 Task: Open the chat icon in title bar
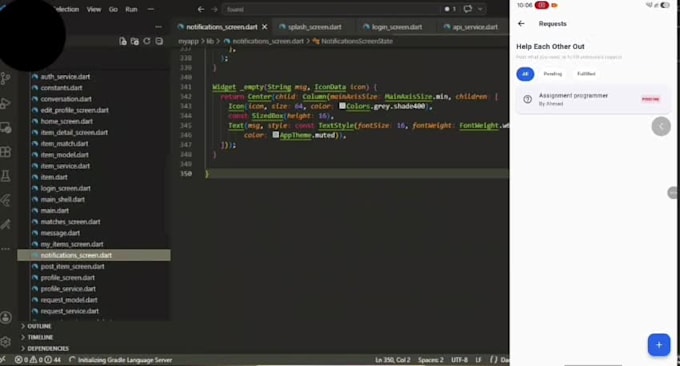[468, 9]
